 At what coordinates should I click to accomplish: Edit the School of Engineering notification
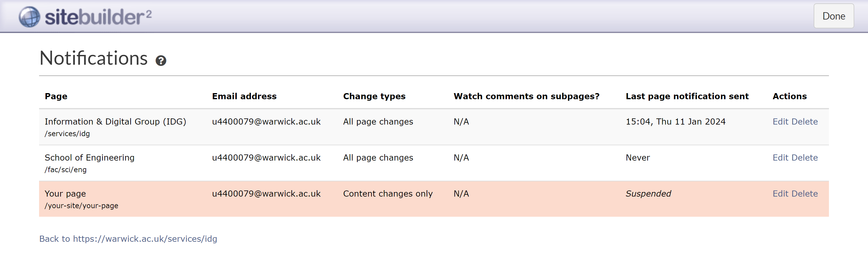click(780, 158)
